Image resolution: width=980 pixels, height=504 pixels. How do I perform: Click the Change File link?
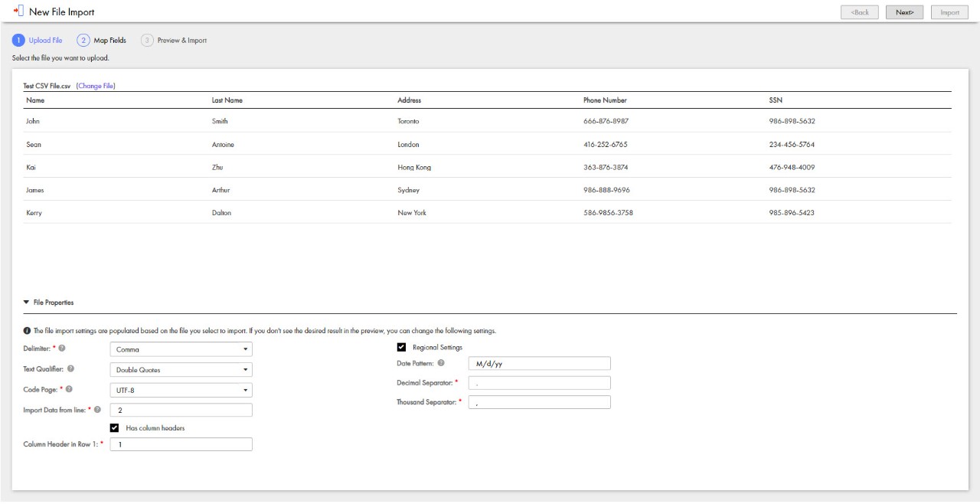point(96,86)
